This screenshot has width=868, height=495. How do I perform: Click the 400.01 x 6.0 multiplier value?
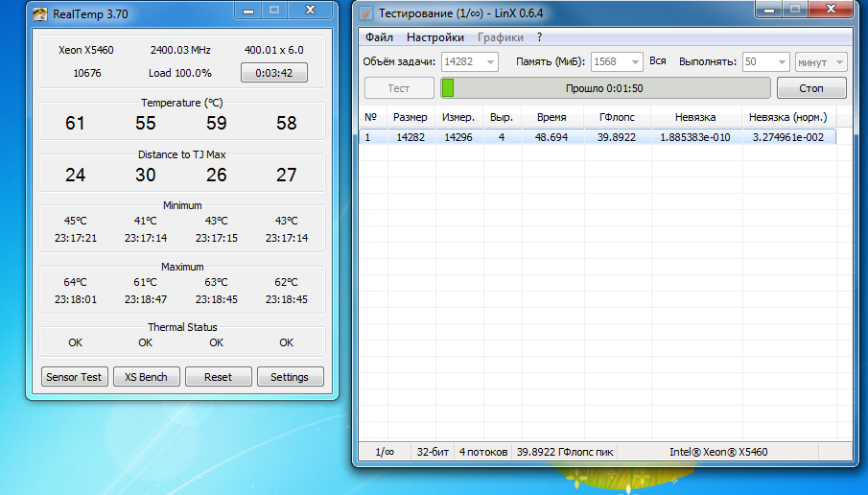point(274,50)
